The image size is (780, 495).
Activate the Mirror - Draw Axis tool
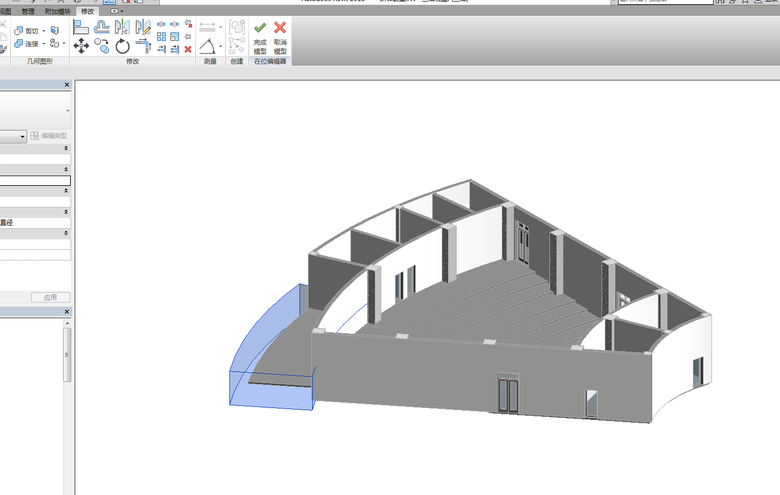pyautogui.click(x=143, y=28)
